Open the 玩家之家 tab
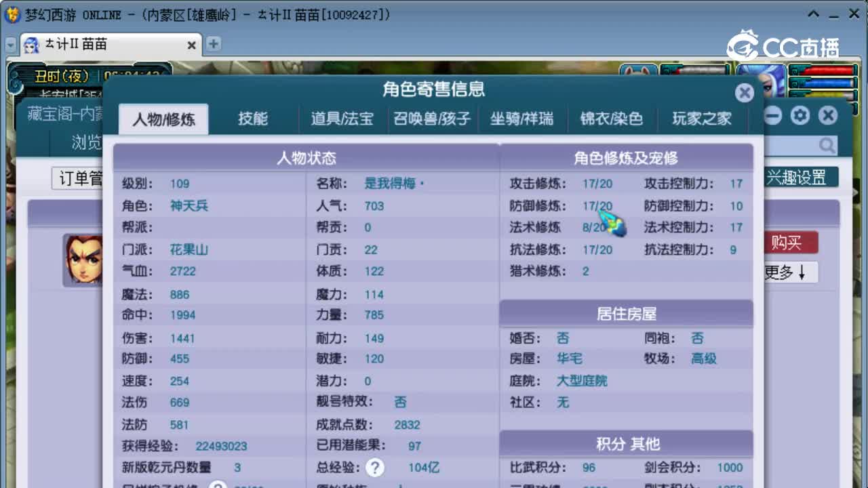 (702, 119)
